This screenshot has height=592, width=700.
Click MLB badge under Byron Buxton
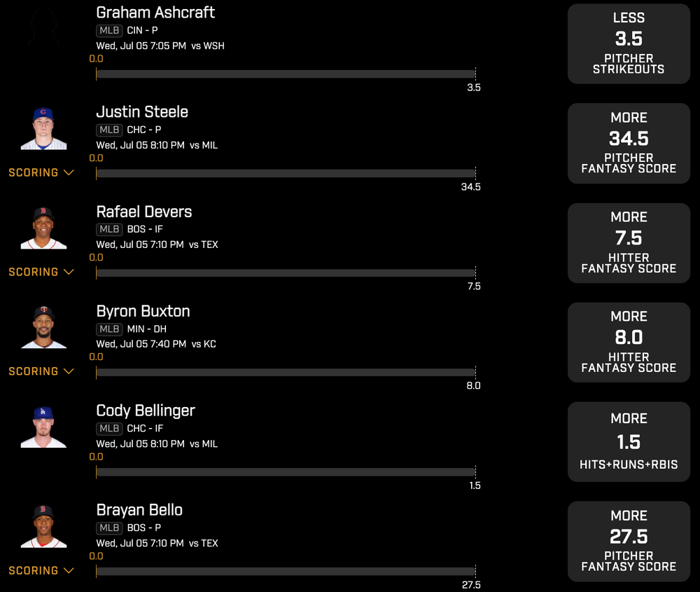(109, 329)
